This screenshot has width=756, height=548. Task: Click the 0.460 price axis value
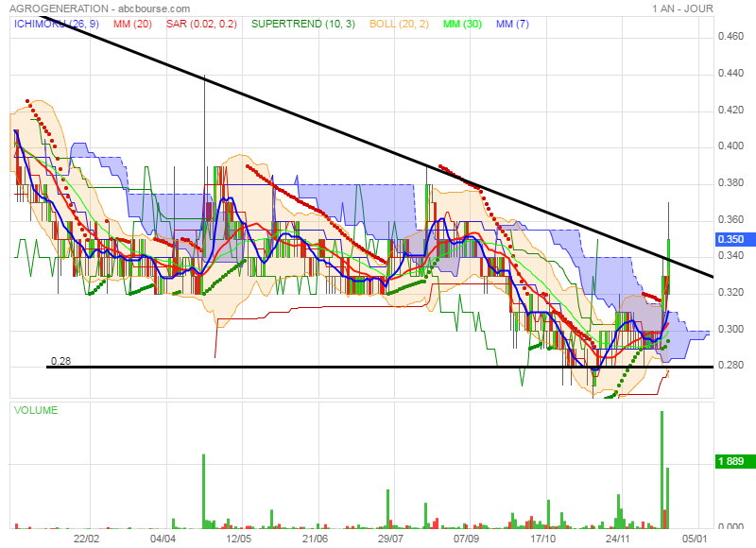pos(730,37)
